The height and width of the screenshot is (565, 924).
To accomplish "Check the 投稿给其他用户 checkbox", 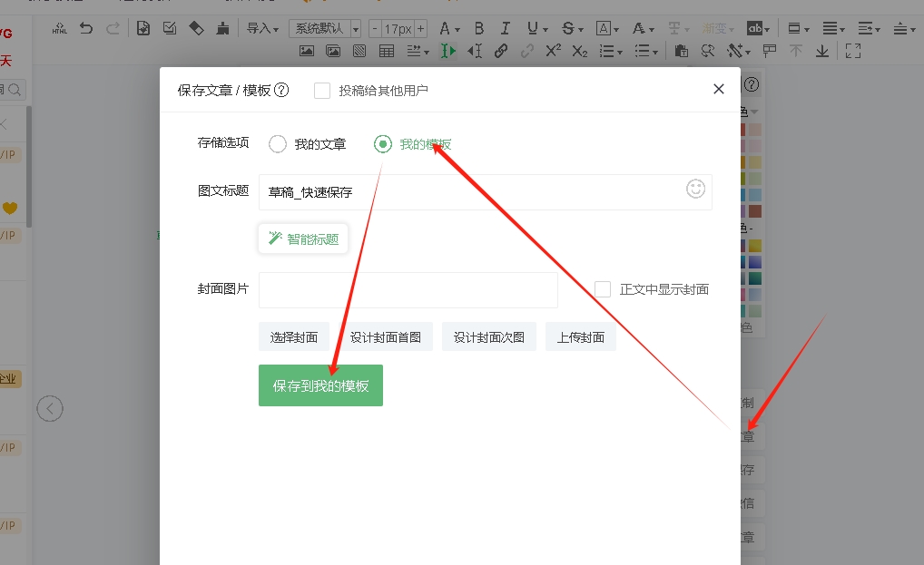I will click(x=321, y=90).
